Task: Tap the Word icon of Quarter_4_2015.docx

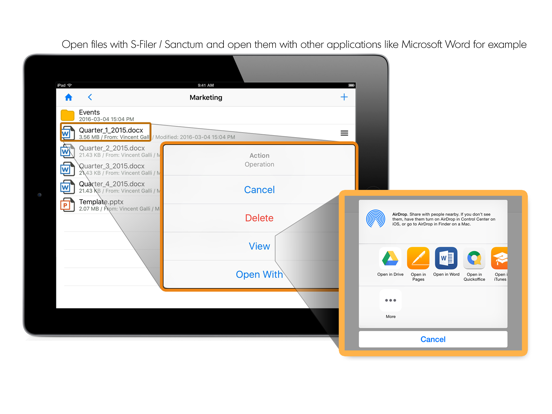Action: (67, 187)
